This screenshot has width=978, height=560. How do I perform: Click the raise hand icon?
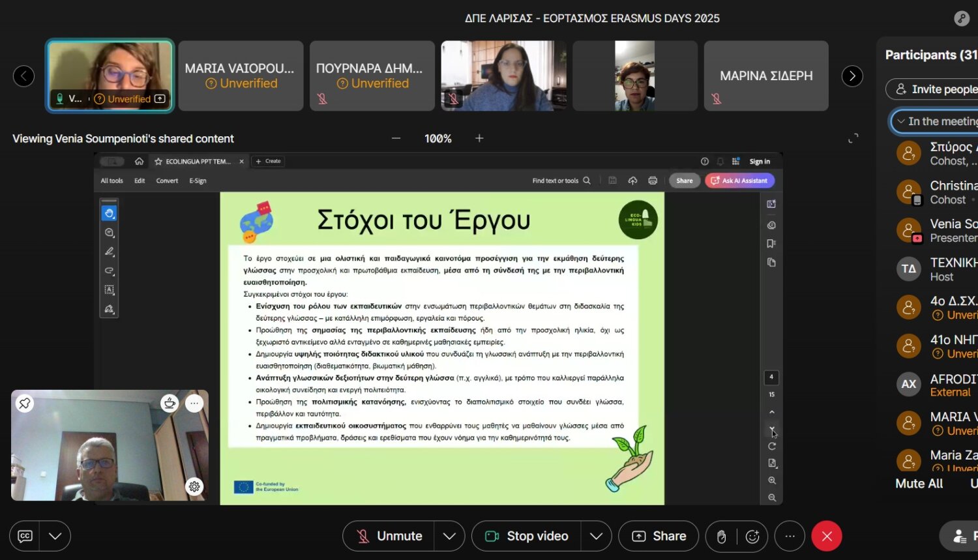pos(721,537)
